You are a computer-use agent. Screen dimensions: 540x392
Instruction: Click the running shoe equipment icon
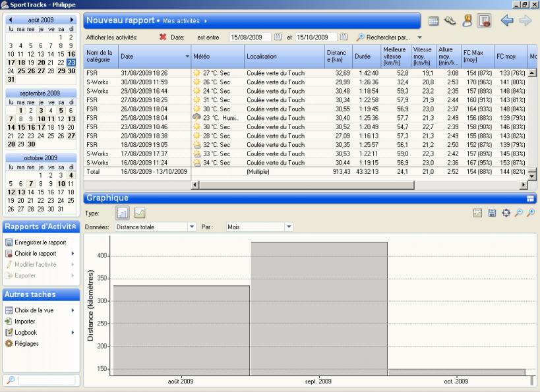point(450,21)
